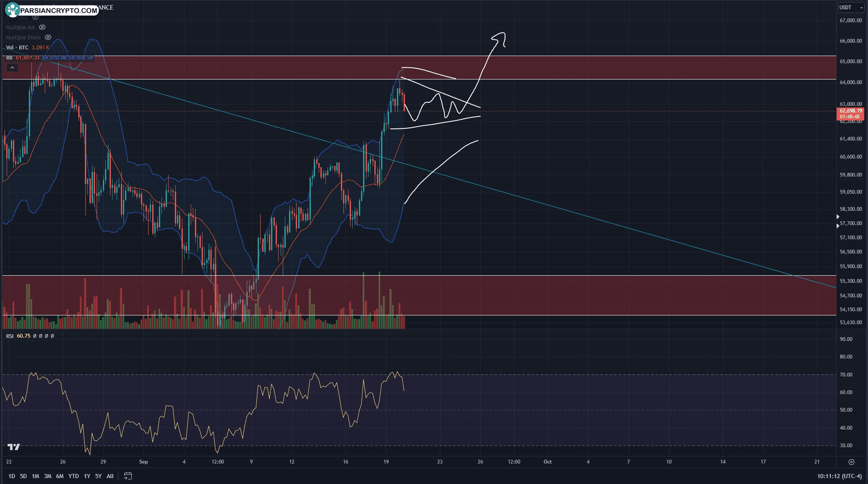Viewport: 868px width, 484px height.
Task: Click the BB indicator legend label
Action: click(9, 57)
